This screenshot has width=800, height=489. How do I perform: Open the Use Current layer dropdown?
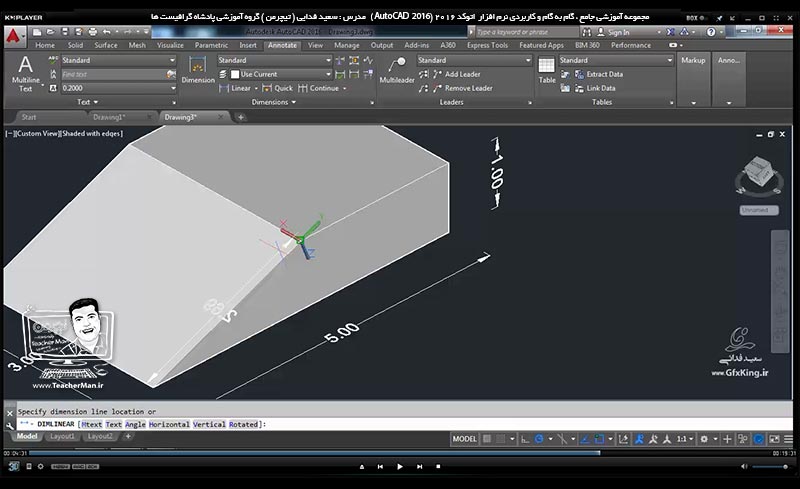[281, 75]
